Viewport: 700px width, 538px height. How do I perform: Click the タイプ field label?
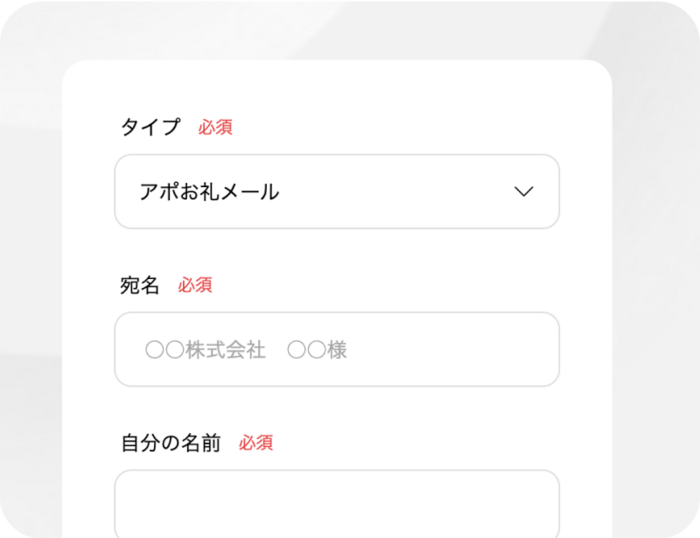(x=150, y=127)
